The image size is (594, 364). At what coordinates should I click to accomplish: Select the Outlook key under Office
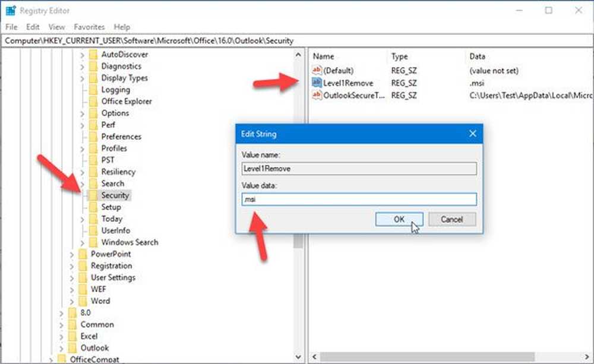tap(94, 348)
